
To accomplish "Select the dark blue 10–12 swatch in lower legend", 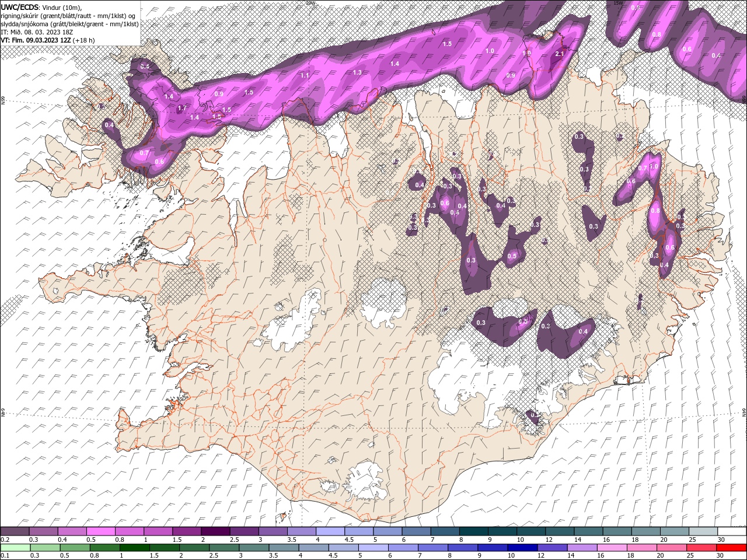I will [522, 547].
